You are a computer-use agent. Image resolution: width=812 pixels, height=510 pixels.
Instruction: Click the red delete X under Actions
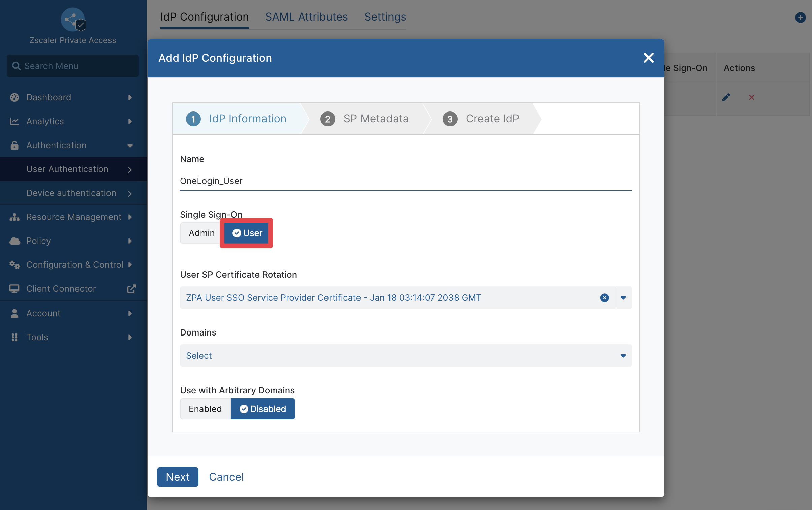pos(751,97)
